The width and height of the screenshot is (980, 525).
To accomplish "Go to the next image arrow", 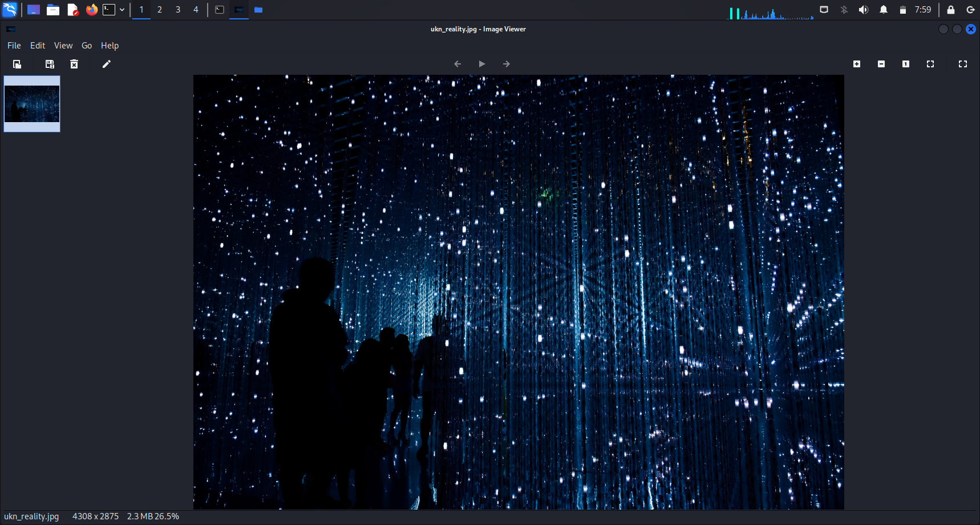I will [507, 64].
